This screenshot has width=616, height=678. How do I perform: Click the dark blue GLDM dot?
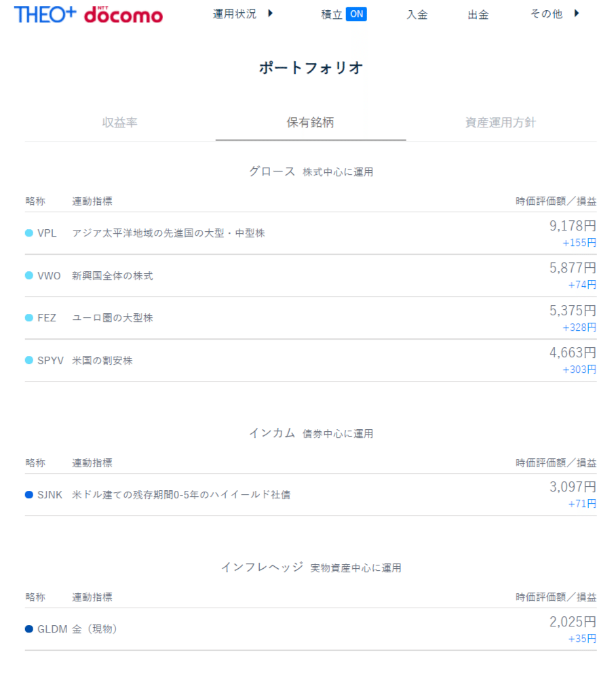tap(29, 629)
